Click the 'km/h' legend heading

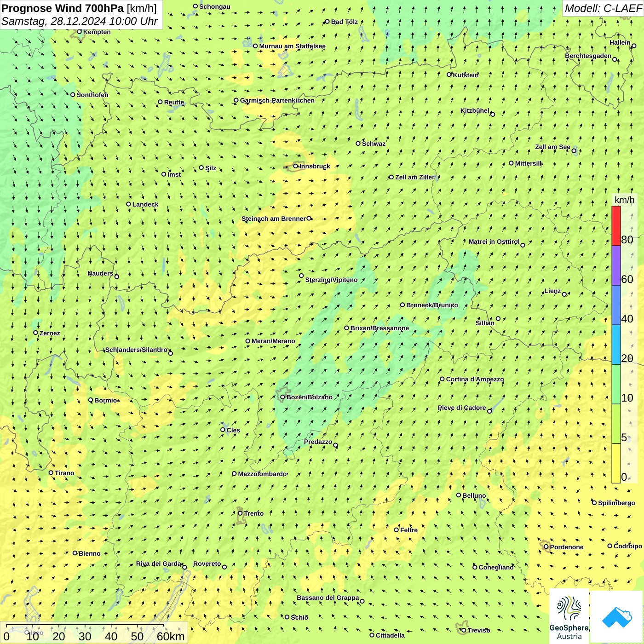(x=624, y=200)
